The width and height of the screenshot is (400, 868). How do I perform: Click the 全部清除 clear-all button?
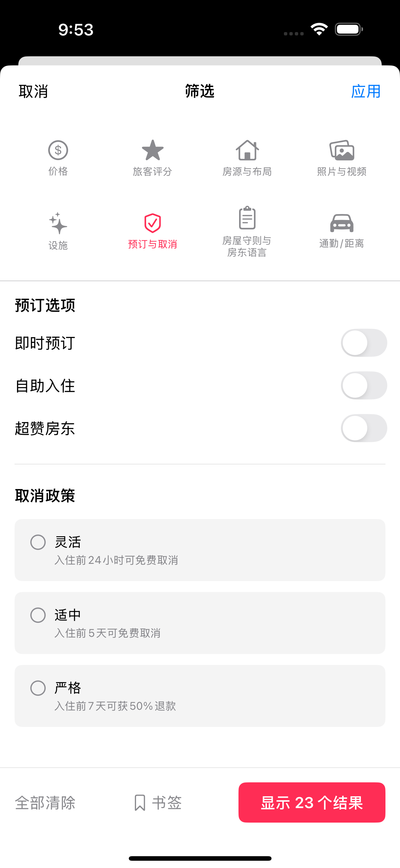click(x=45, y=803)
